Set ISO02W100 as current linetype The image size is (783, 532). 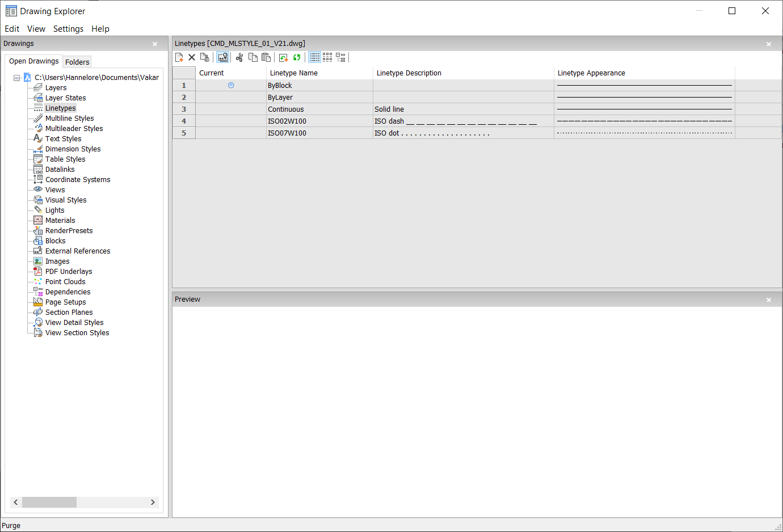point(230,121)
